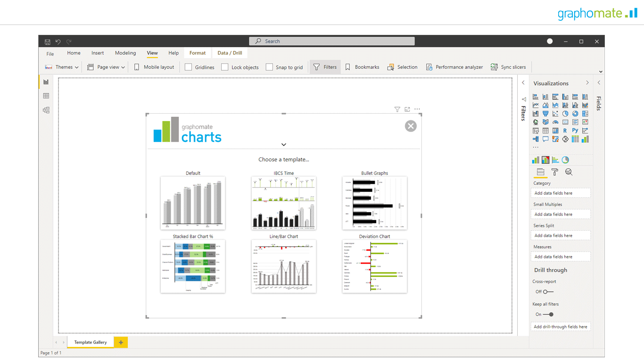Open the Bookmarks pane
The height and width of the screenshot is (362, 644).
362,67
